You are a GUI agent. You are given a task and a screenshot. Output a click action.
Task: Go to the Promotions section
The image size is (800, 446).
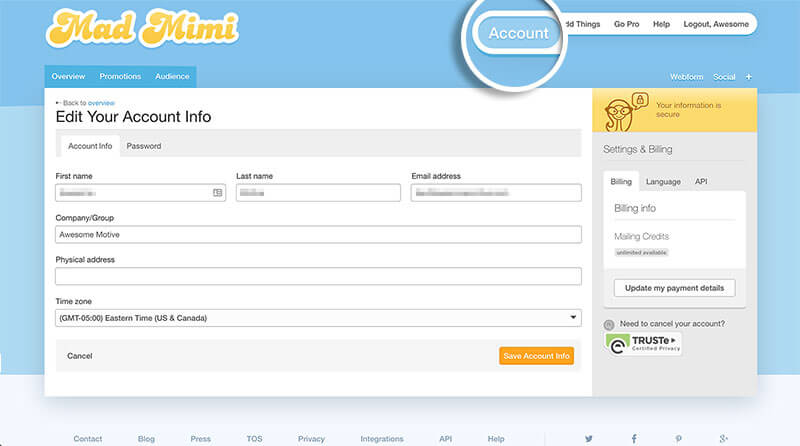point(120,77)
